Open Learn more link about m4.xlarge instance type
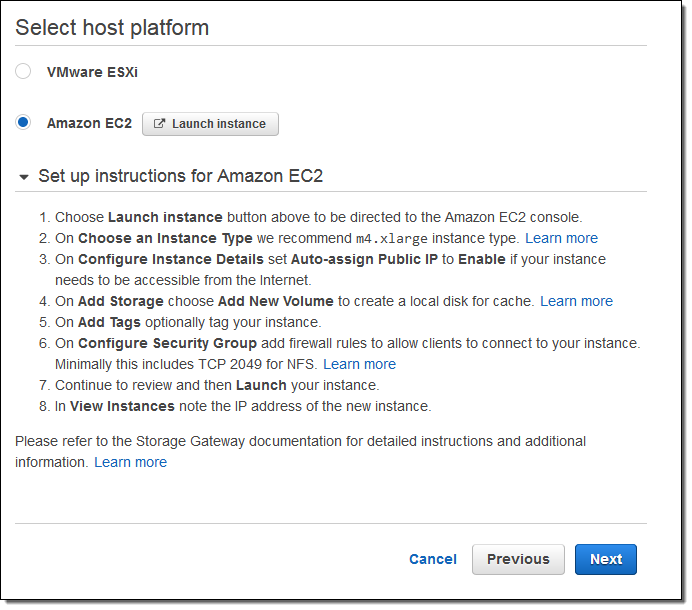Viewport: 692px width, 610px height. [x=561, y=238]
